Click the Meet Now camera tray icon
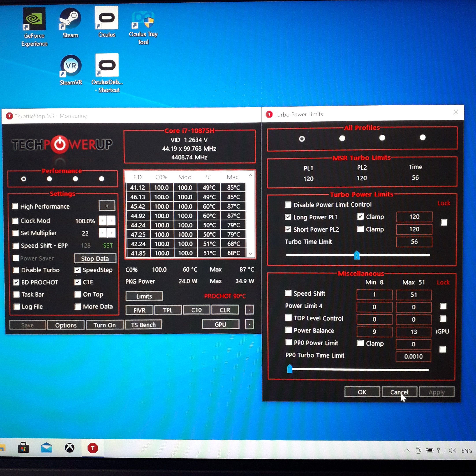476x476 pixels. tap(418, 450)
